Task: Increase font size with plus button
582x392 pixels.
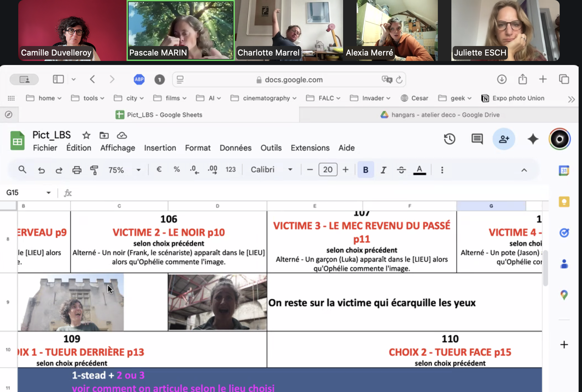Action: (x=345, y=170)
